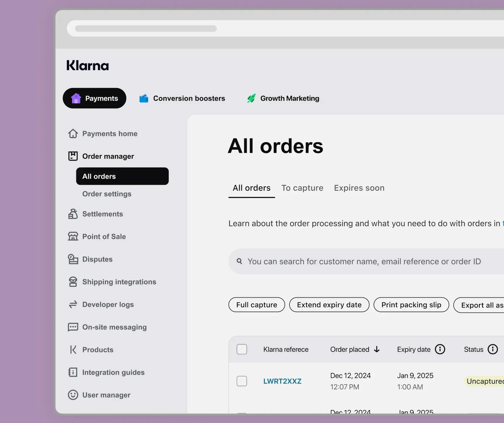Open On-site messaging page

point(107,327)
